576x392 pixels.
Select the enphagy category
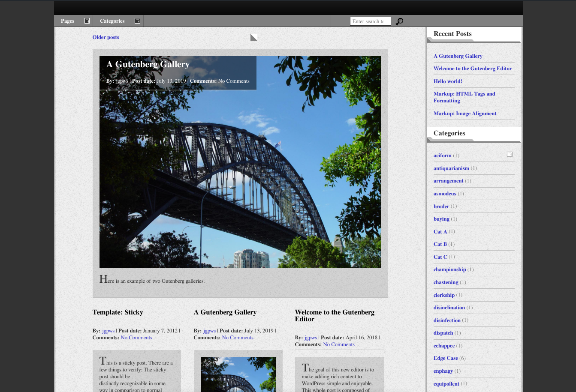pyautogui.click(x=443, y=371)
